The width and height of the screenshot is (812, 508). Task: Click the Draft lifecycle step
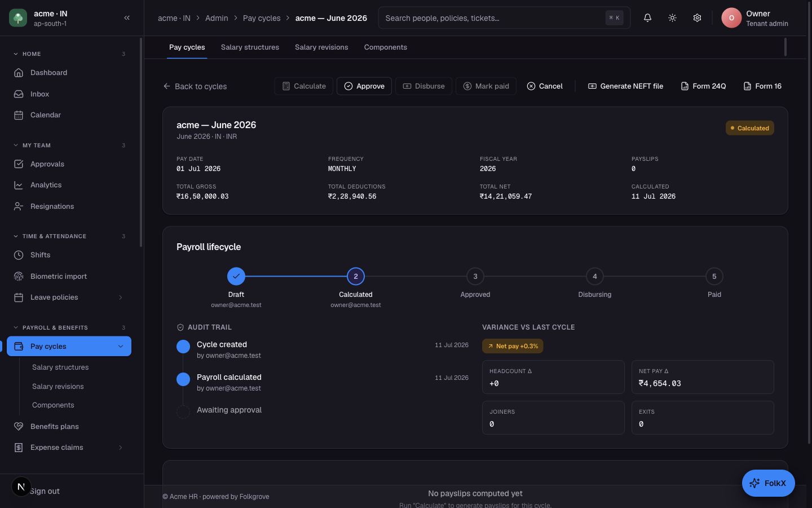point(236,277)
